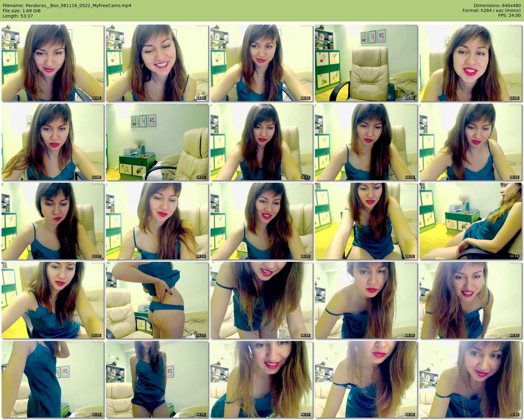Click the File size 1.69 GiB label

(x=21, y=11)
